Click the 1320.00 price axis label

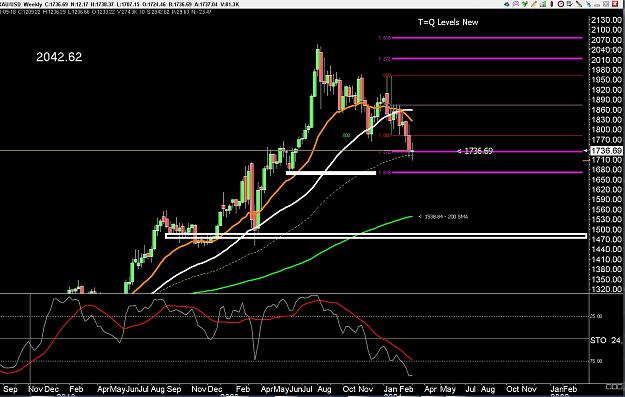[x=607, y=289]
